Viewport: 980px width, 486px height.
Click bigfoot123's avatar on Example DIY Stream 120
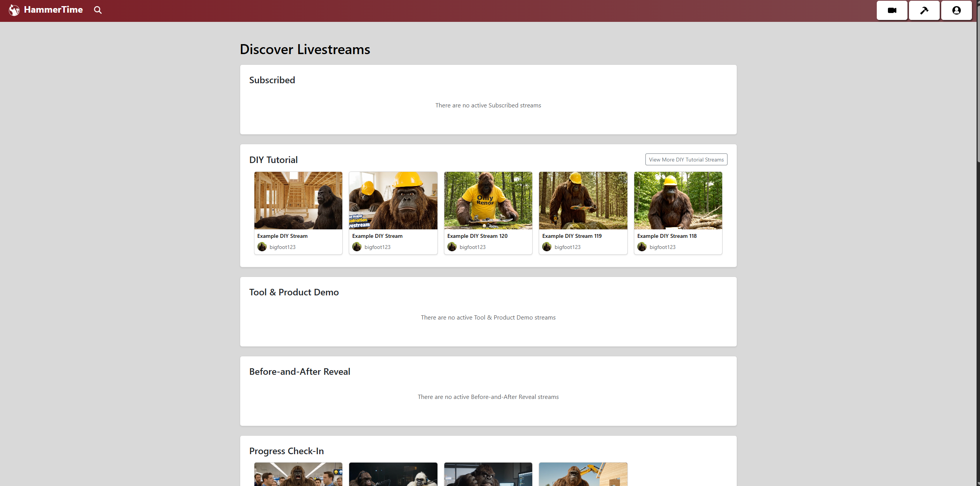point(452,247)
